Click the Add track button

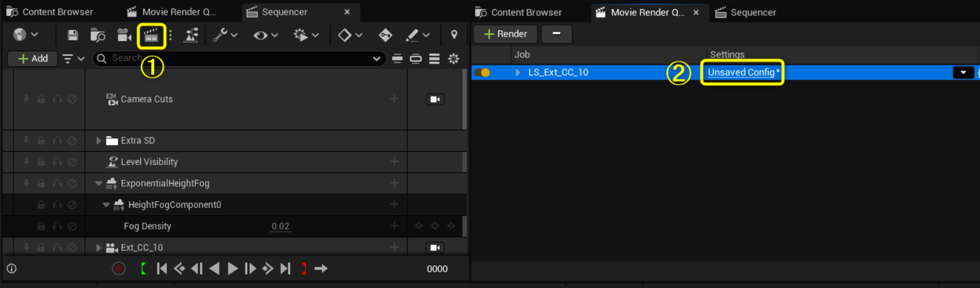33,59
